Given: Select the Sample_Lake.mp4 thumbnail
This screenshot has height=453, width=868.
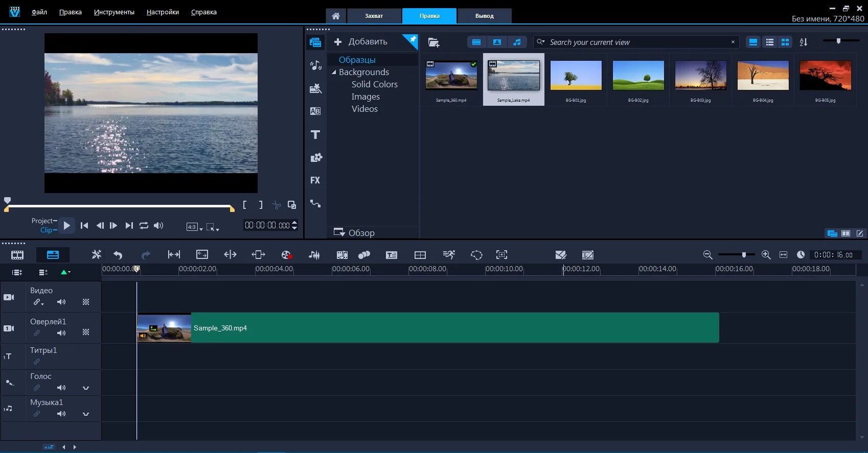Looking at the screenshot, I should [513, 76].
